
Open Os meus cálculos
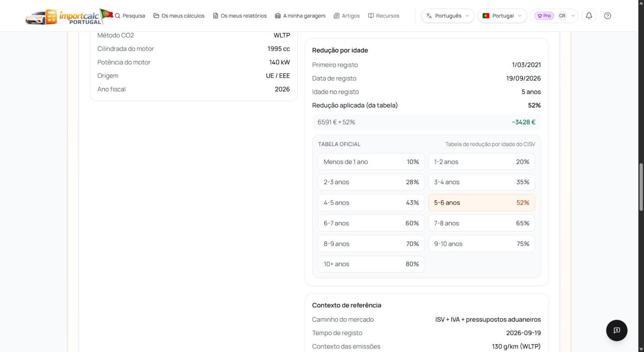[x=179, y=16]
